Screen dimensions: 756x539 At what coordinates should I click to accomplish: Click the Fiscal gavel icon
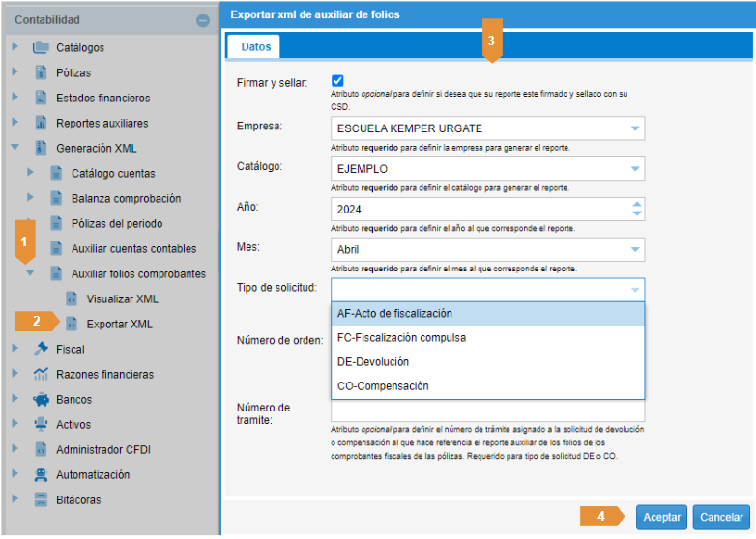pyautogui.click(x=41, y=349)
